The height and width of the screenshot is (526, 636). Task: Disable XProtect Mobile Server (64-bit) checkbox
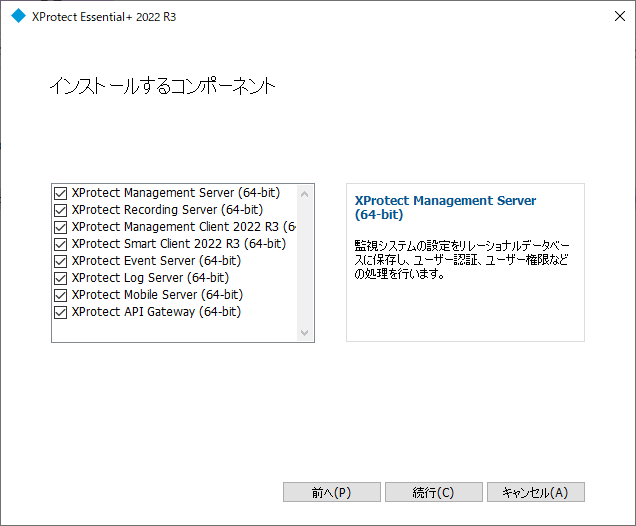tap(60, 296)
